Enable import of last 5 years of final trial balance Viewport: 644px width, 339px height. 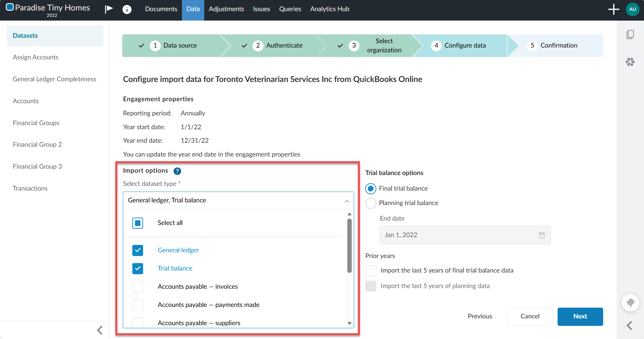click(x=371, y=270)
